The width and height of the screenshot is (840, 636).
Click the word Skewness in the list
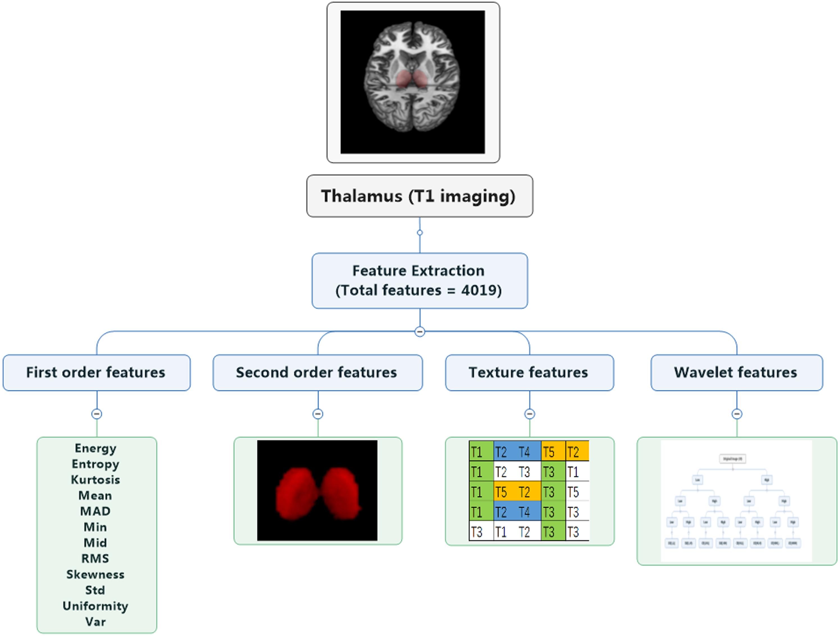point(95,575)
